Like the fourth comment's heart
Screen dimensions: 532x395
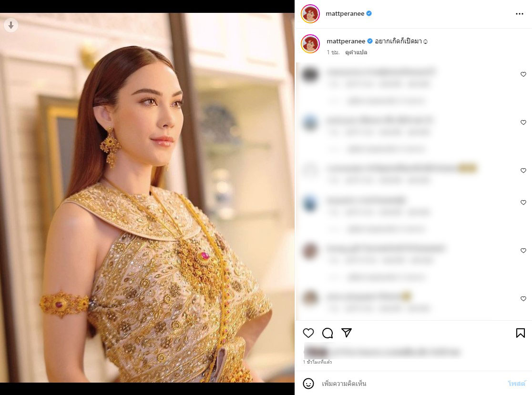[x=523, y=203]
